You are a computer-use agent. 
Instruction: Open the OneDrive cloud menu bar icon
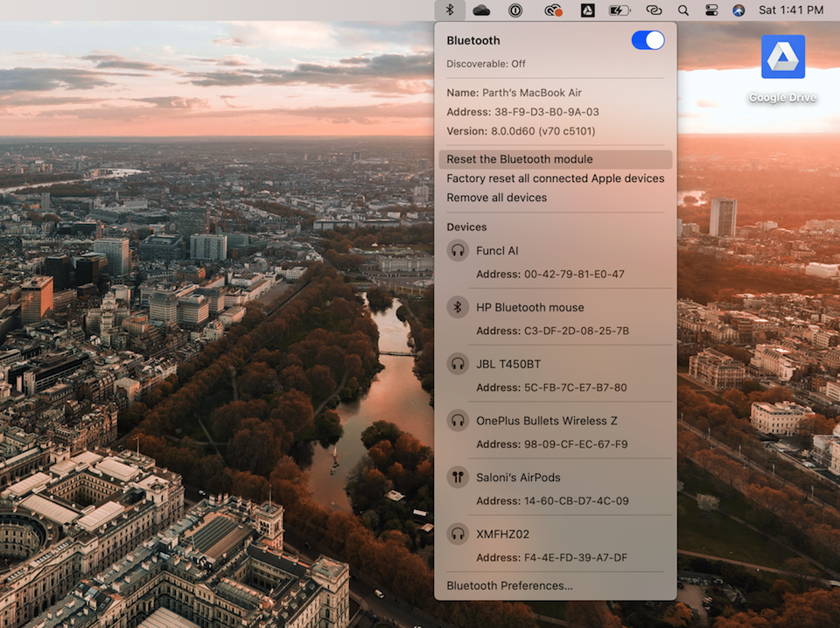tap(481, 10)
